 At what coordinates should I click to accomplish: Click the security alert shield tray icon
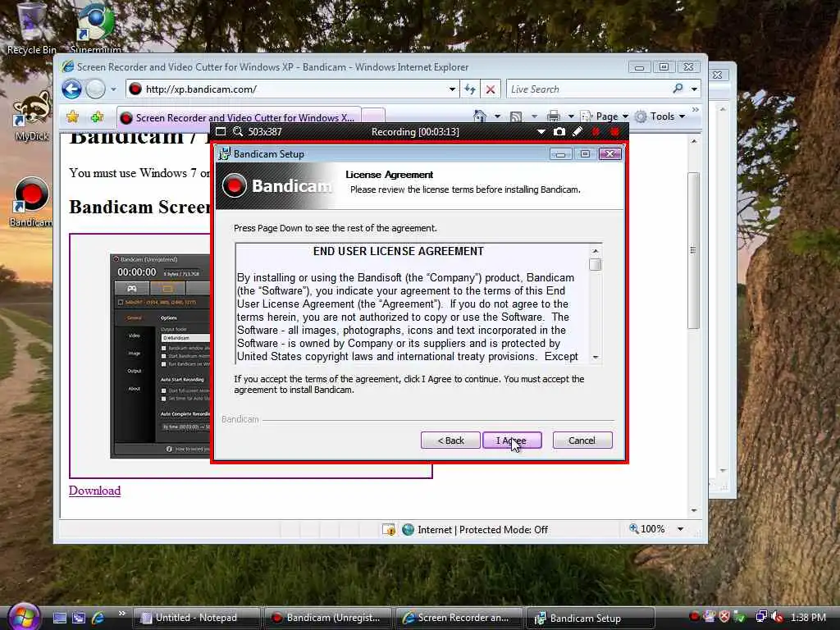[724, 617]
